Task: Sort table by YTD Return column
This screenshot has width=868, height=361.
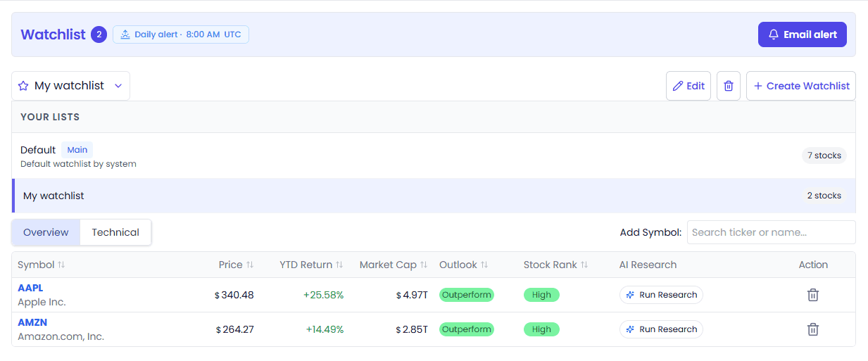Action: pos(311,265)
